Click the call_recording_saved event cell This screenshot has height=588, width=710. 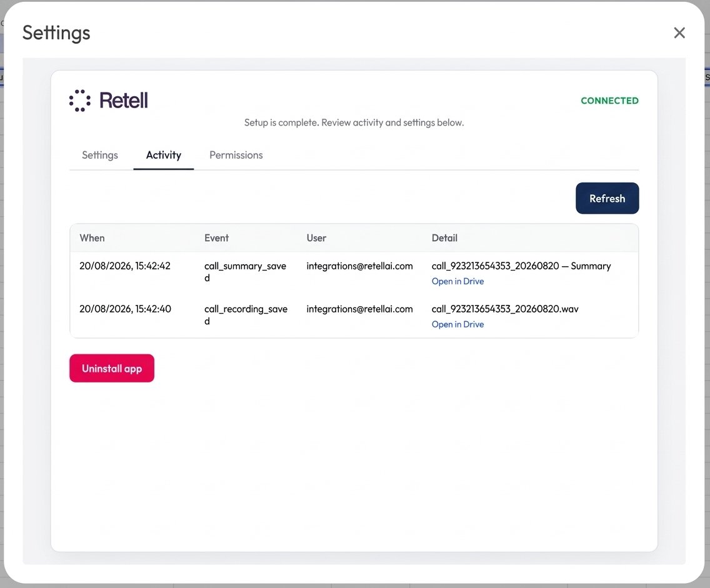pyautogui.click(x=246, y=315)
